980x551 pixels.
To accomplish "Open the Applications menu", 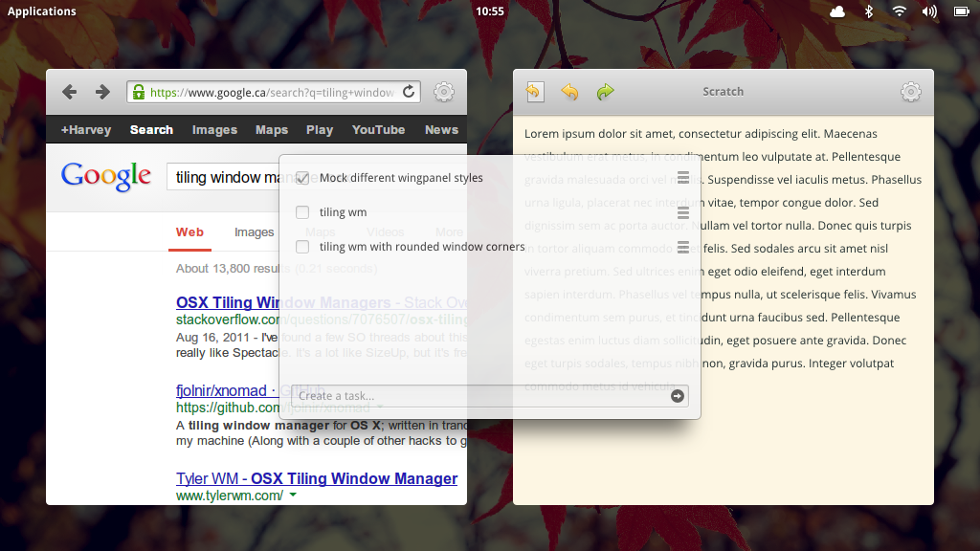I will [x=42, y=11].
